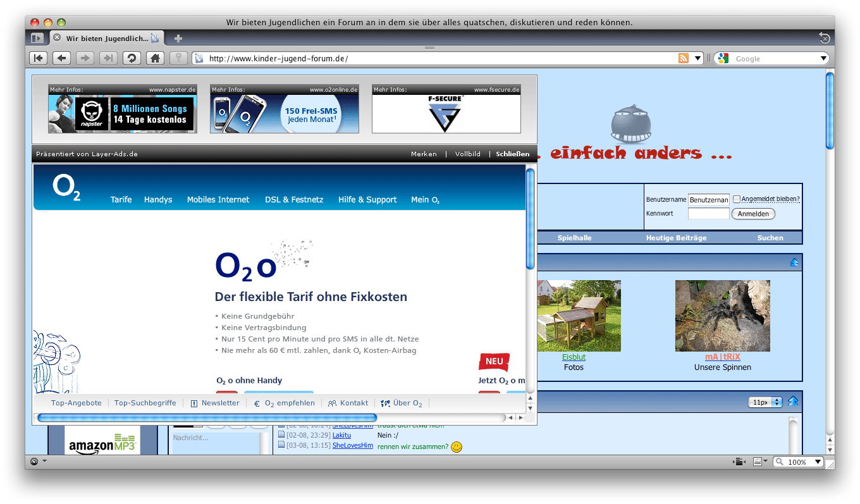Click the 'Top-Angebote' footer link
860x504 pixels.
point(77,403)
